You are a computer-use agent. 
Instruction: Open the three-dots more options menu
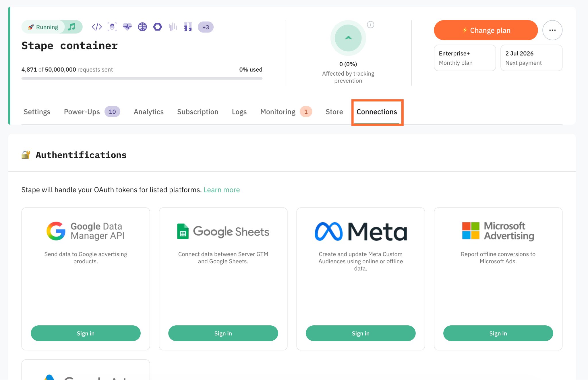(552, 30)
